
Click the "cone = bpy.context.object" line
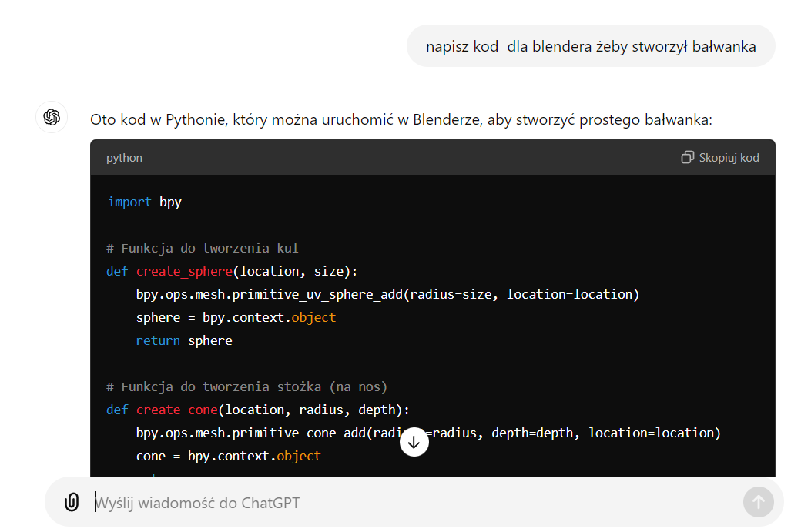pos(228,457)
